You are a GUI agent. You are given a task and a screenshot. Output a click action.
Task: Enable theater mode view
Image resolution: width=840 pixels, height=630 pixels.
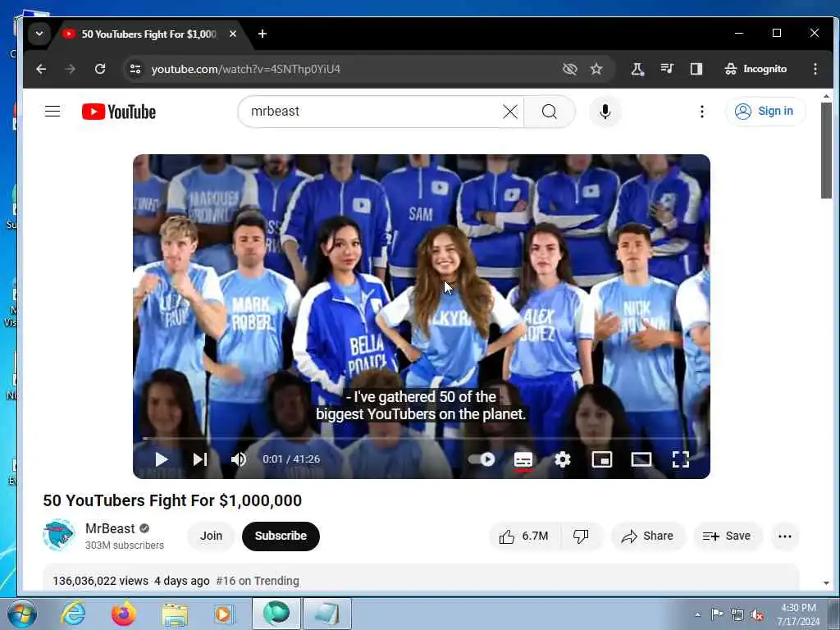641,459
